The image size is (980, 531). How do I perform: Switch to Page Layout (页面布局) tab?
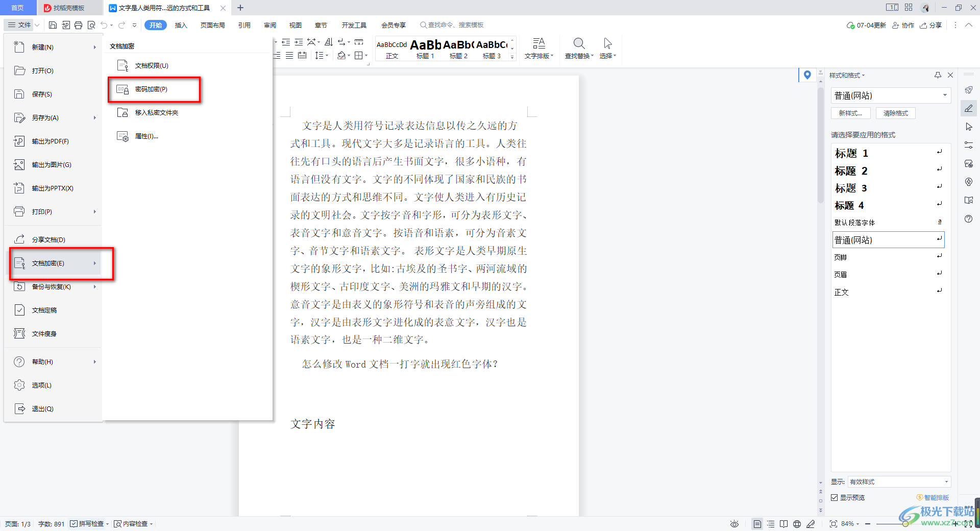point(213,25)
